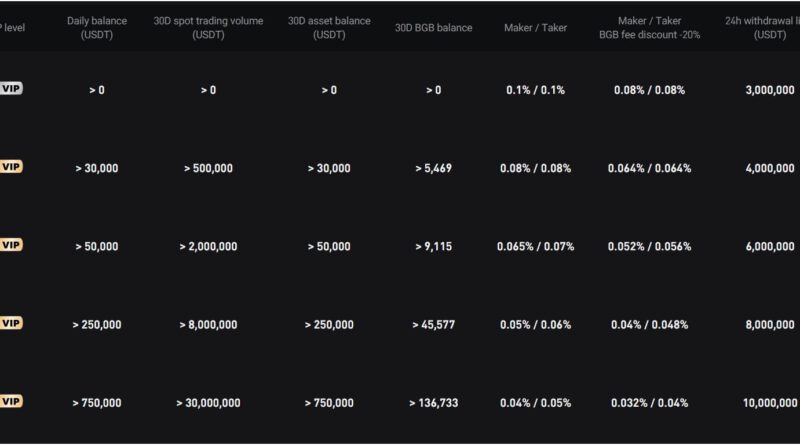
Task: Select the > 5,469 BGB balance cell
Action: pyautogui.click(x=433, y=168)
